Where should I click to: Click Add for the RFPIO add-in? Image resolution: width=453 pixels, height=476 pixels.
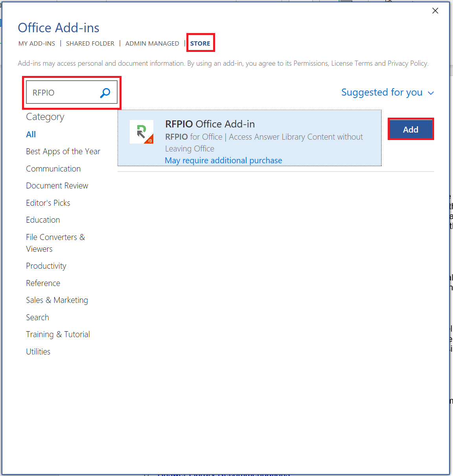tap(411, 129)
